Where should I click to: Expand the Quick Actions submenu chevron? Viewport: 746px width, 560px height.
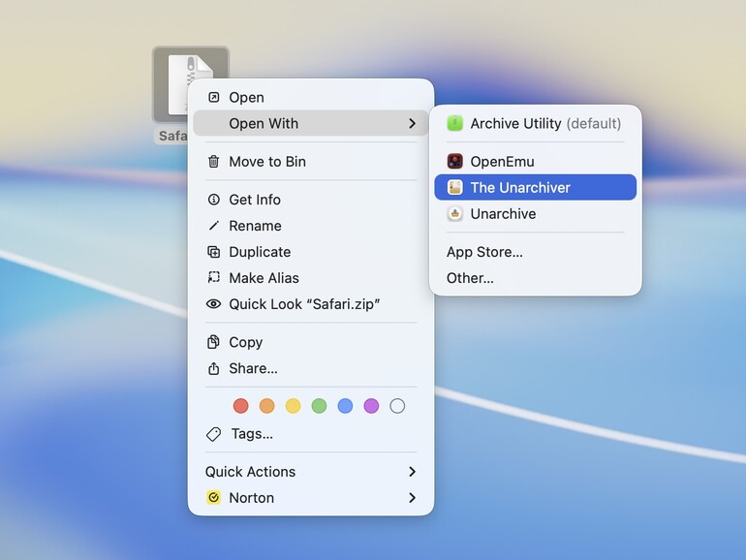coord(412,472)
